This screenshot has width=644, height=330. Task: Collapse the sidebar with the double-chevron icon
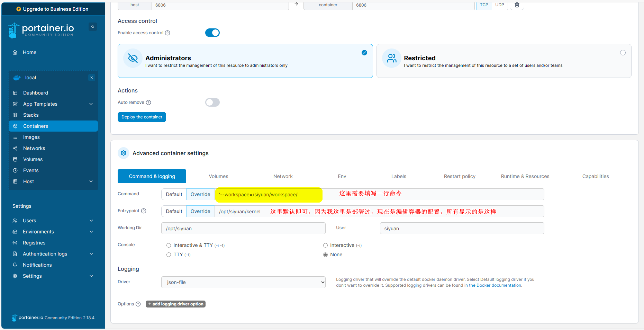click(x=93, y=27)
